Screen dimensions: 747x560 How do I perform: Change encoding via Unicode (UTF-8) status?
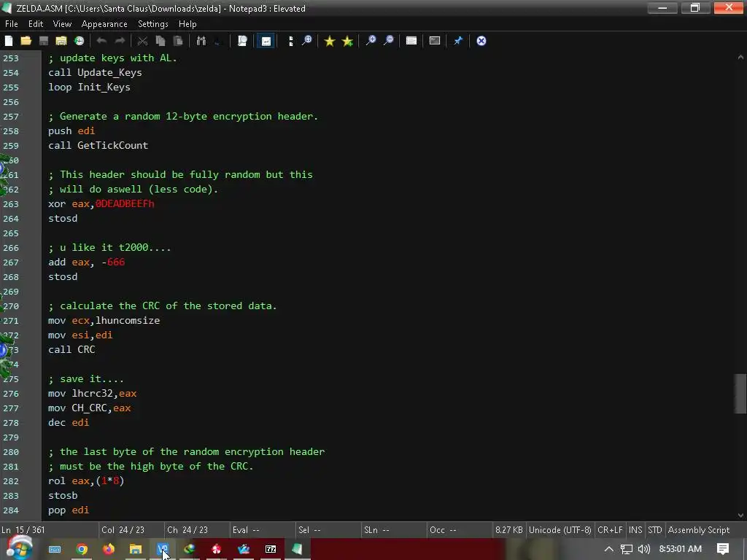point(560,530)
